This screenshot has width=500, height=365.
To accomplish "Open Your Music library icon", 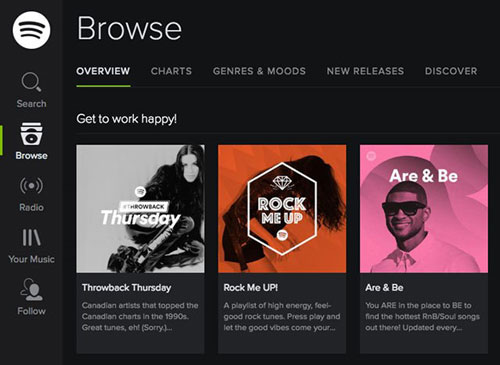I will [x=31, y=237].
